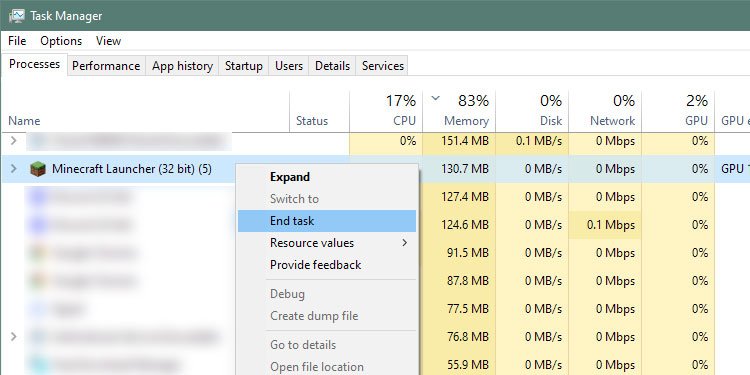This screenshot has height=375, width=750.
Task: Open the File menu
Action: (x=17, y=41)
